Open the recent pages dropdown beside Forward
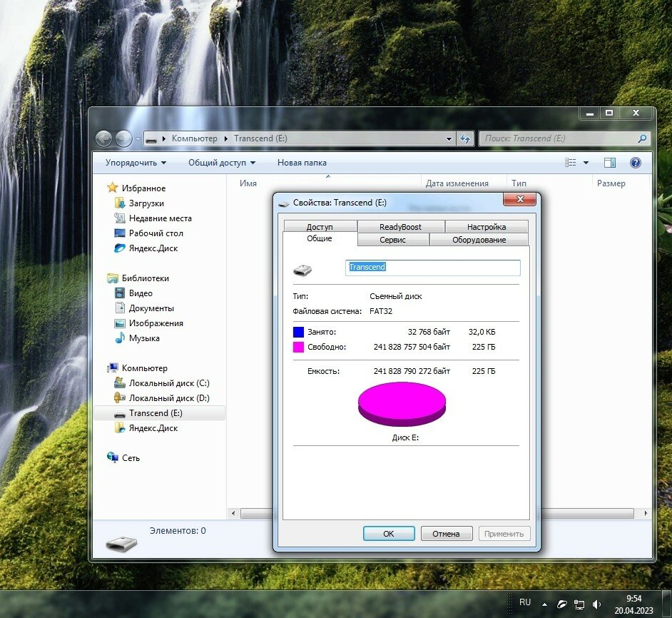This screenshot has height=618, width=672. pyautogui.click(x=138, y=139)
